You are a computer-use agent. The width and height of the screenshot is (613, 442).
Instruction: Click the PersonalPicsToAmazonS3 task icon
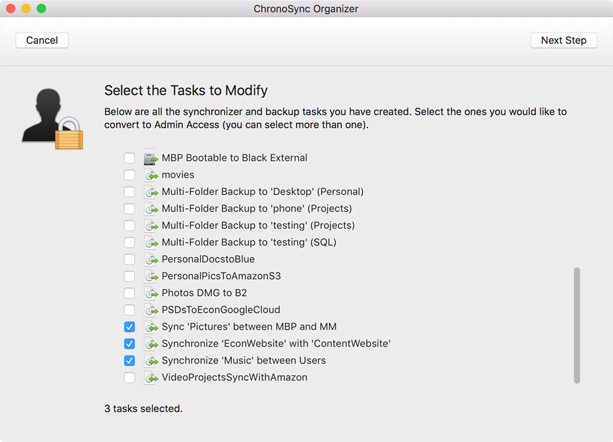pyautogui.click(x=151, y=276)
